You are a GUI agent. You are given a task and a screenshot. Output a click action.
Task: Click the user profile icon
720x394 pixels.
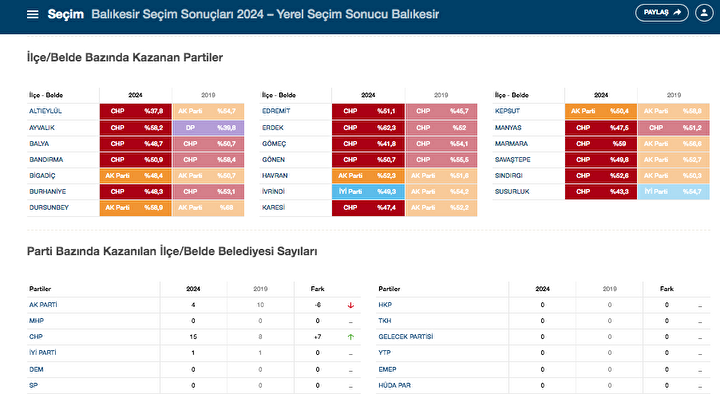point(704,13)
